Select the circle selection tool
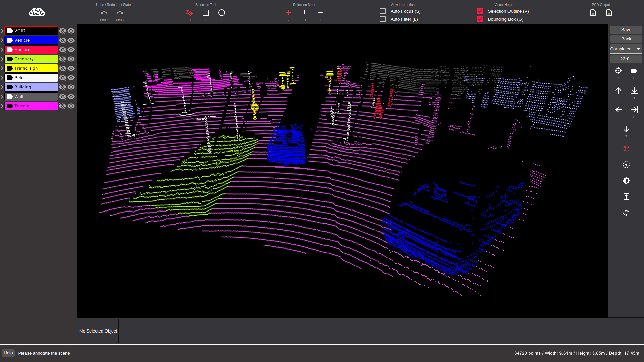Viewport: 644px width, 362px height. pos(222,13)
